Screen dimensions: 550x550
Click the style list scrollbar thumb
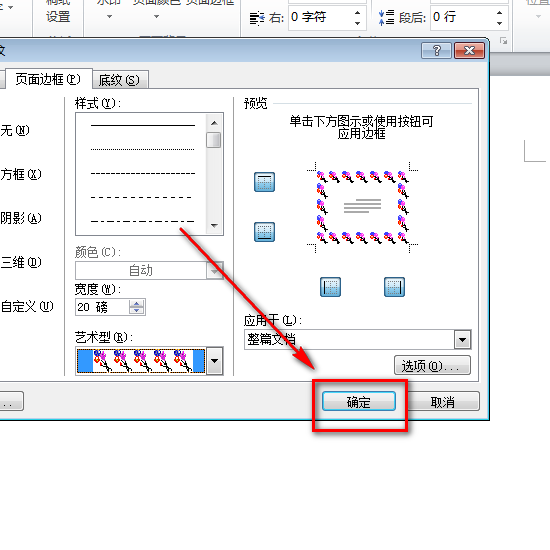tap(214, 140)
